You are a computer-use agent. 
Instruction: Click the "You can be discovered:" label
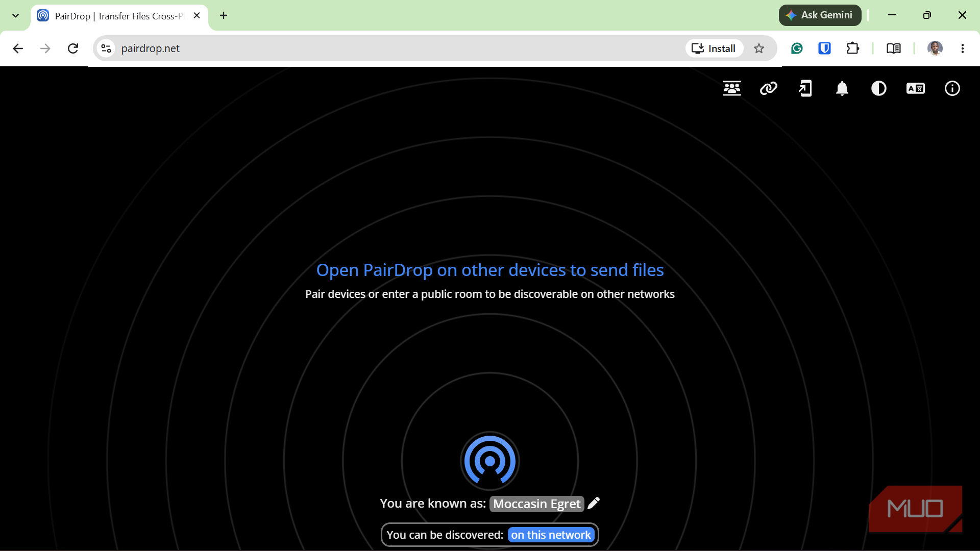tap(445, 535)
